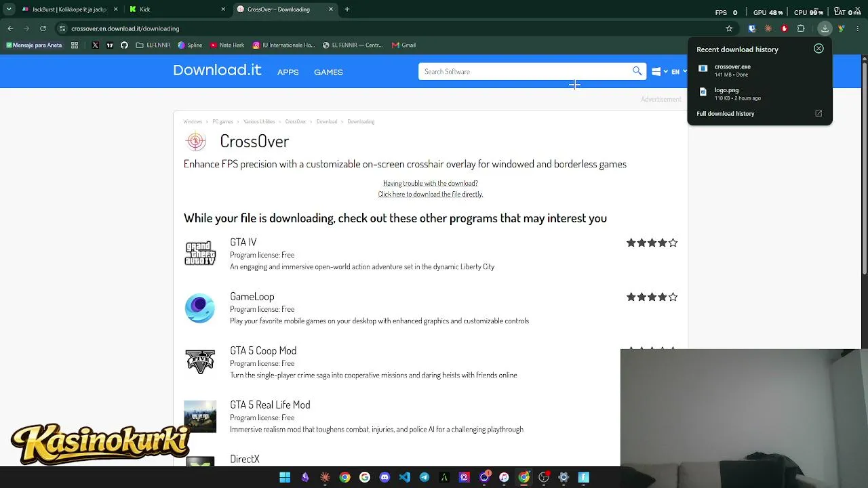Expand the tab search dropdown
The height and width of the screenshot is (488, 868).
tap(9, 9)
